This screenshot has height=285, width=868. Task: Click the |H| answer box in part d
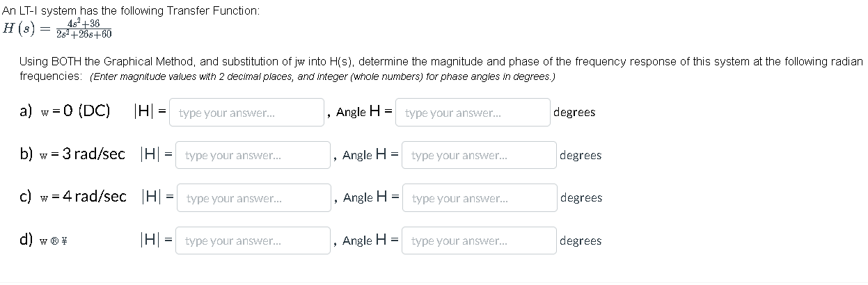pyautogui.click(x=253, y=241)
